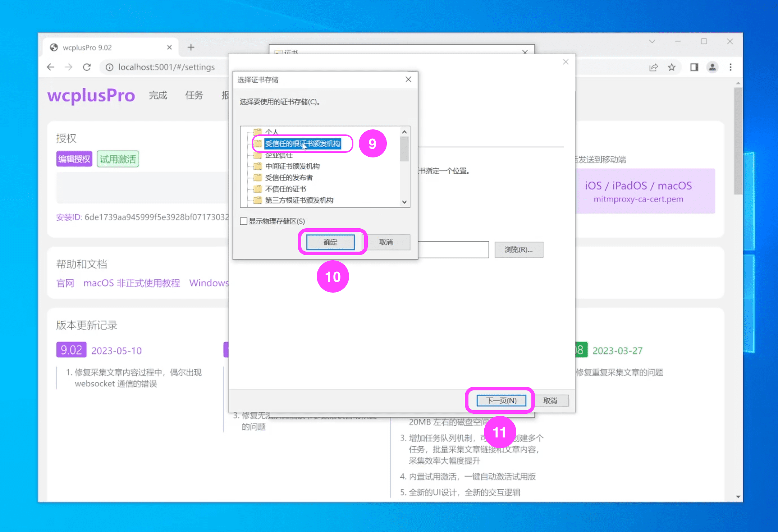Open the 任务 navigation menu
The image size is (778, 532).
[x=194, y=95]
